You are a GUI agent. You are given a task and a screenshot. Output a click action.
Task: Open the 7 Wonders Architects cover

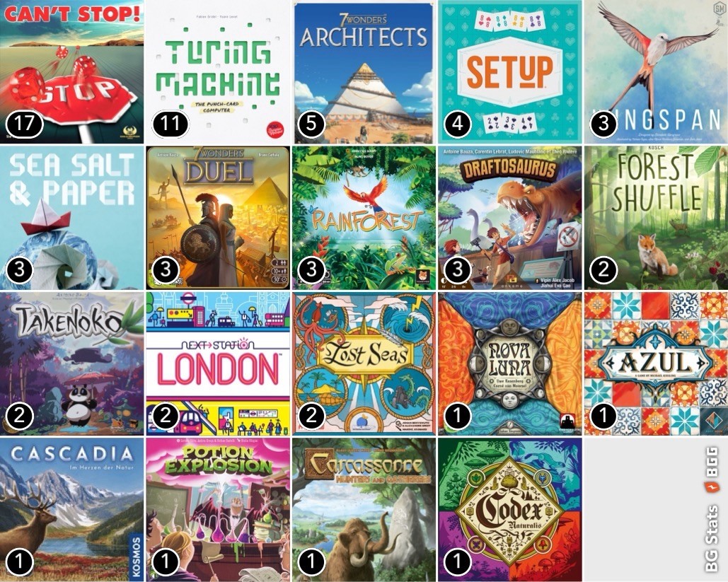coord(364,71)
